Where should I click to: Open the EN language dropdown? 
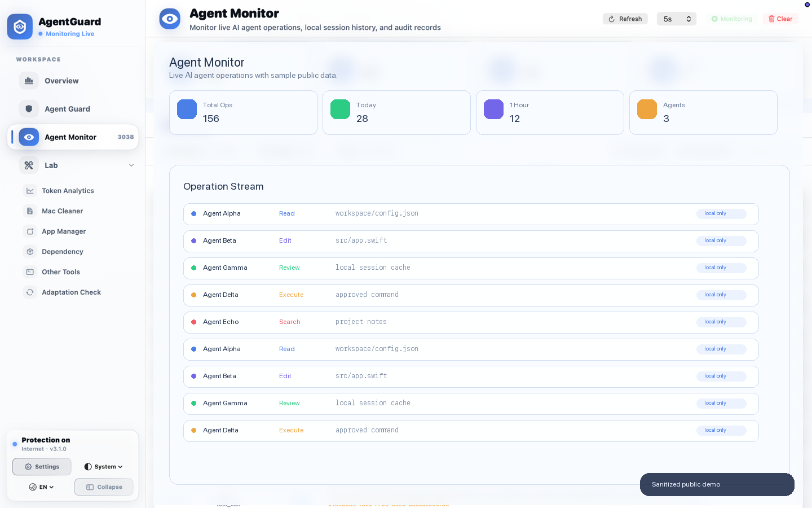[x=42, y=487]
